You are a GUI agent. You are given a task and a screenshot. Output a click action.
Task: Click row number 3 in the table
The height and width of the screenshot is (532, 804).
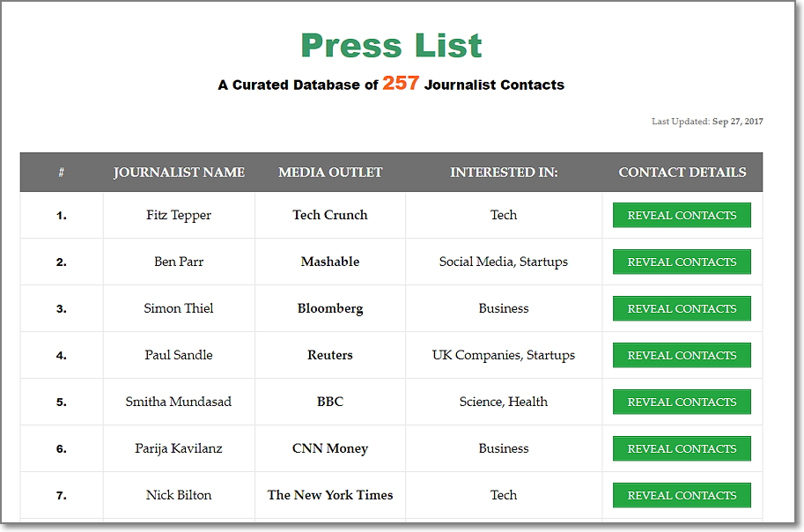tap(61, 308)
